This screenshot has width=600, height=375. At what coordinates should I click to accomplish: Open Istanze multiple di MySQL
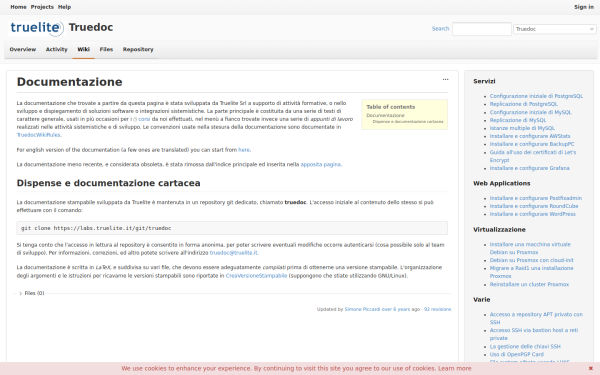pyautogui.click(x=522, y=128)
